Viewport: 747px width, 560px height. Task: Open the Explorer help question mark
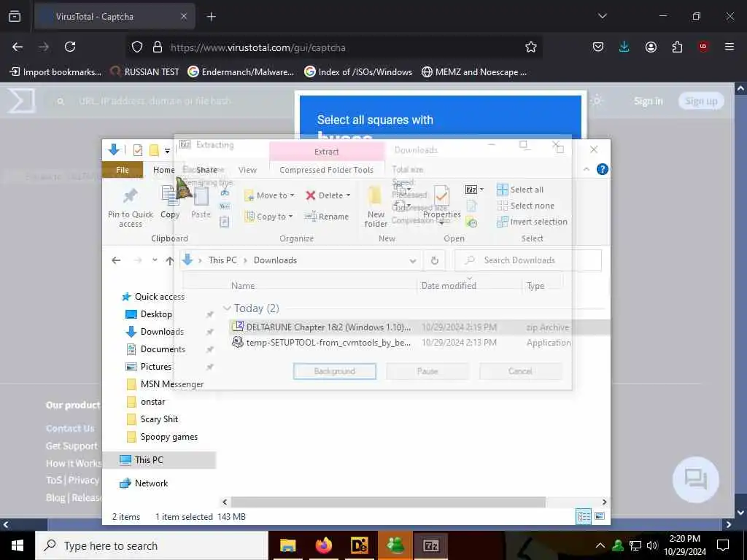pyautogui.click(x=602, y=169)
